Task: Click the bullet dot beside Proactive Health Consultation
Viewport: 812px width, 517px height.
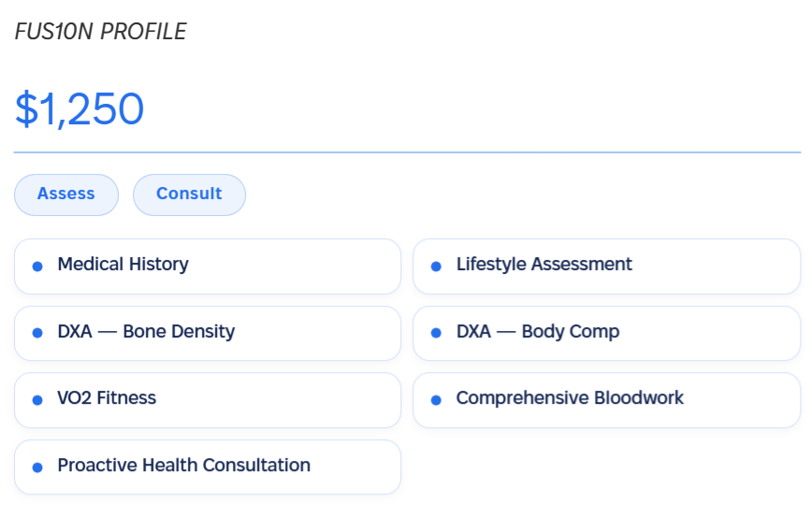Action: (37, 467)
